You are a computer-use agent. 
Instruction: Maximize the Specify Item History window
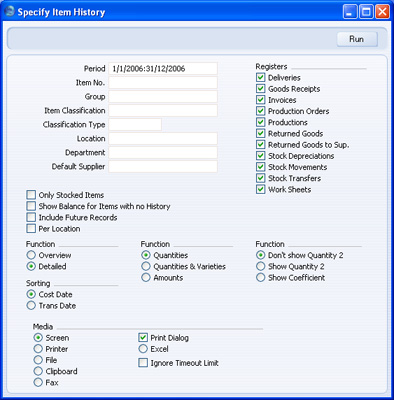(x=366, y=12)
